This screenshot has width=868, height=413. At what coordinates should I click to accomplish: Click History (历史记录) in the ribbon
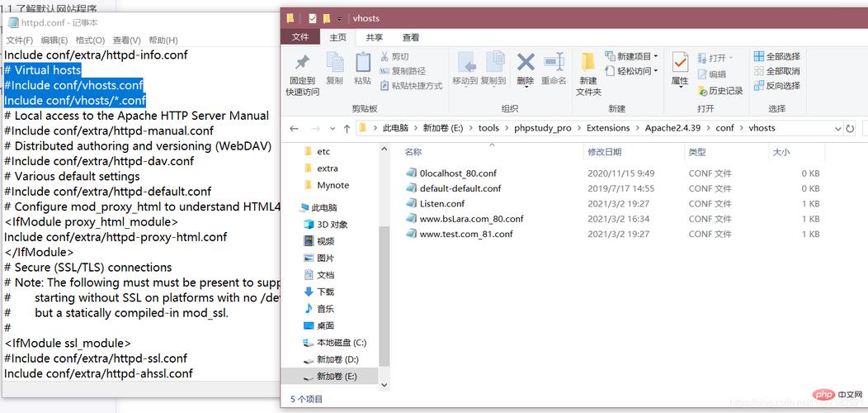point(719,90)
